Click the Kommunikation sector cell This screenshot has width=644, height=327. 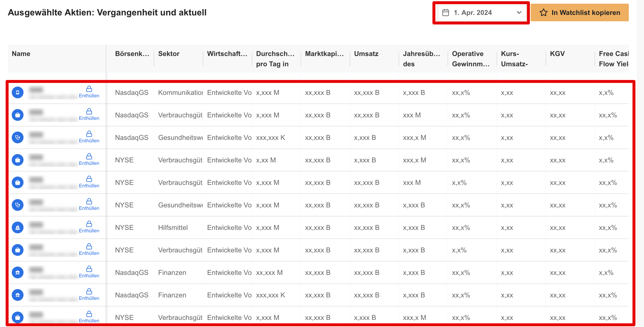pos(180,93)
